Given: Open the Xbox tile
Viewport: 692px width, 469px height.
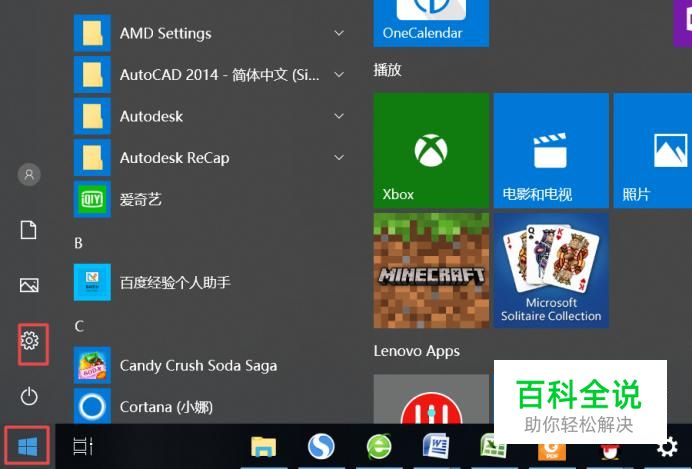Looking at the screenshot, I should pyautogui.click(x=431, y=150).
